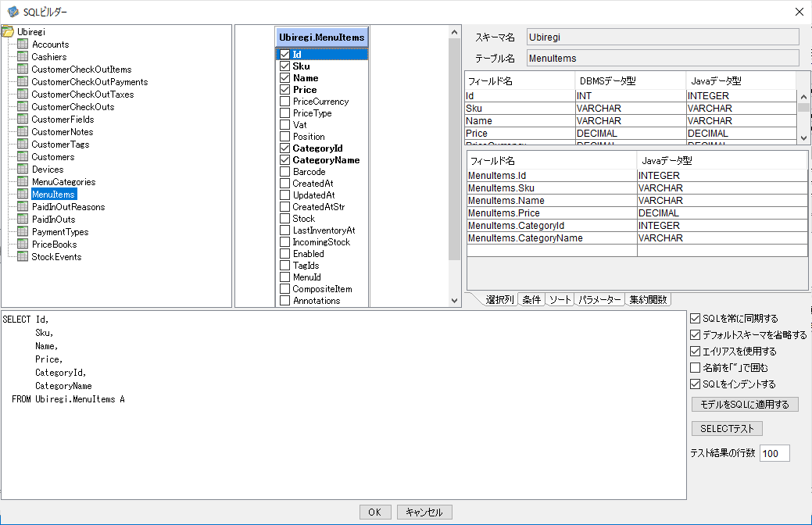Screen dimensions: 812x525
Task: Select the MenuItems.CategoryName row
Action: coord(637,238)
